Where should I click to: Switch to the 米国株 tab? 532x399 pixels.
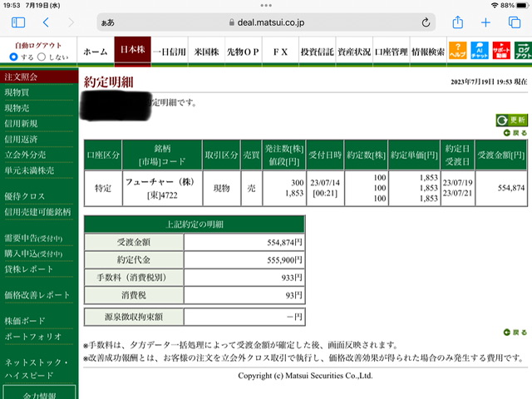tap(206, 52)
